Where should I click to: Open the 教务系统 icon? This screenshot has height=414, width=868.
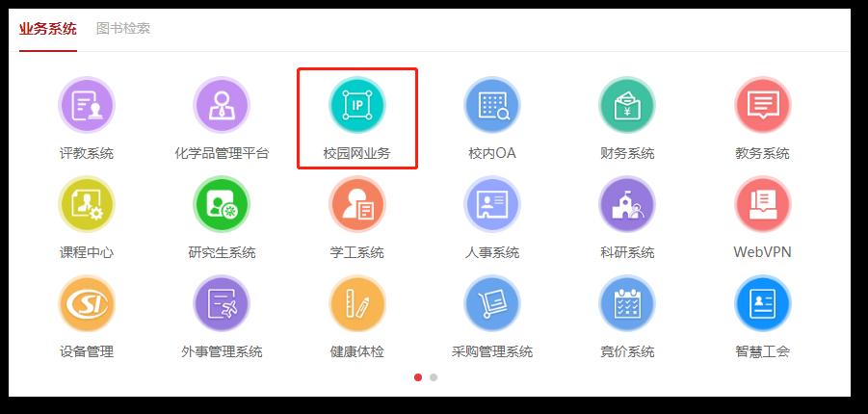click(762, 105)
